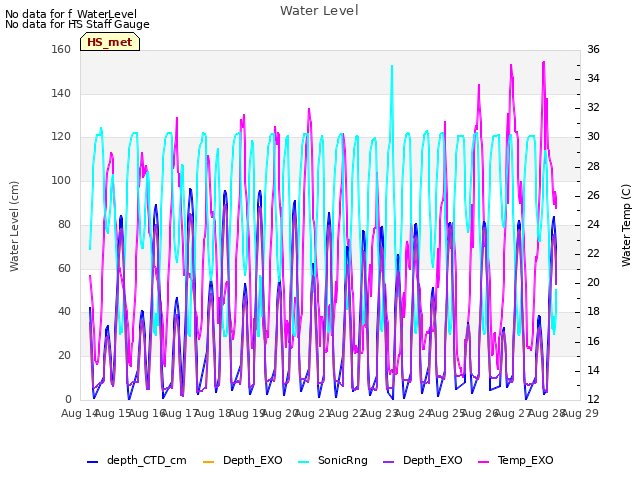Click the 100 left axis value

point(61,180)
